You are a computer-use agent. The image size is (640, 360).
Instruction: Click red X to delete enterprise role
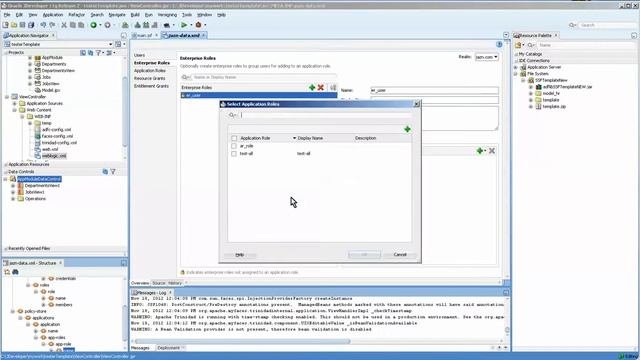321,87
